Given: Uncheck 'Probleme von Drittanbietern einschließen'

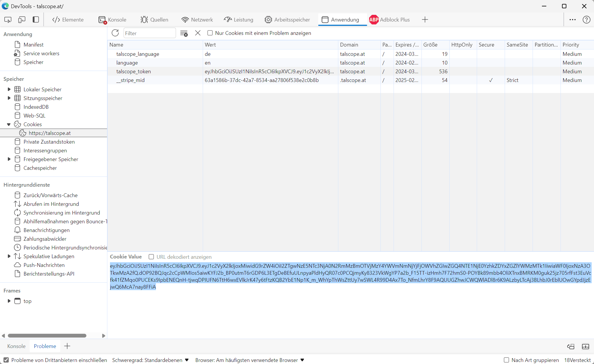Looking at the screenshot, I should coord(6,360).
